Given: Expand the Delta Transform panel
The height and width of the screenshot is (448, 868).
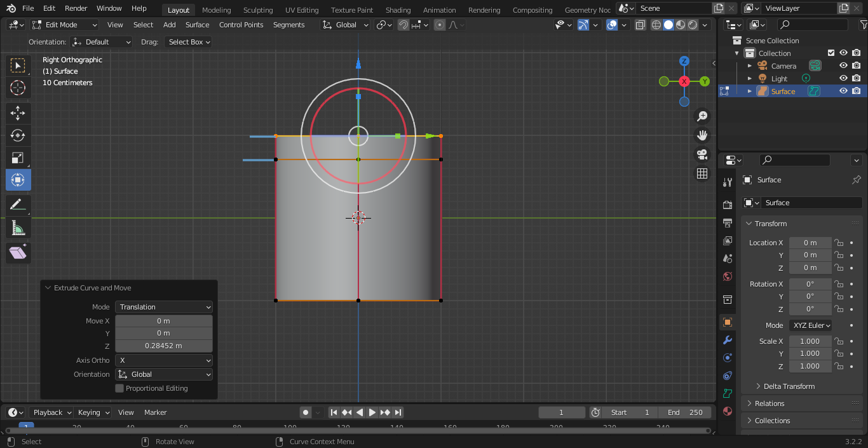Looking at the screenshot, I should pos(789,386).
